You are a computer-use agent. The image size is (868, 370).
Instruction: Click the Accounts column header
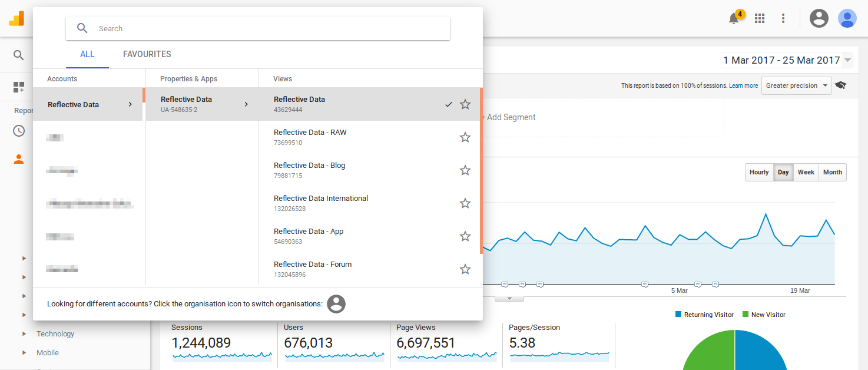click(x=62, y=79)
